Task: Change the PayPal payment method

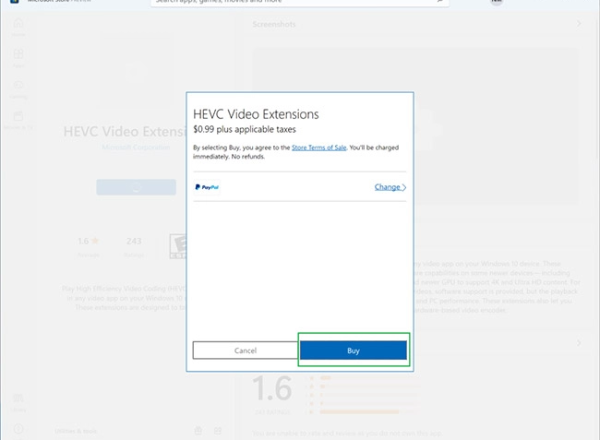Action: [390, 187]
